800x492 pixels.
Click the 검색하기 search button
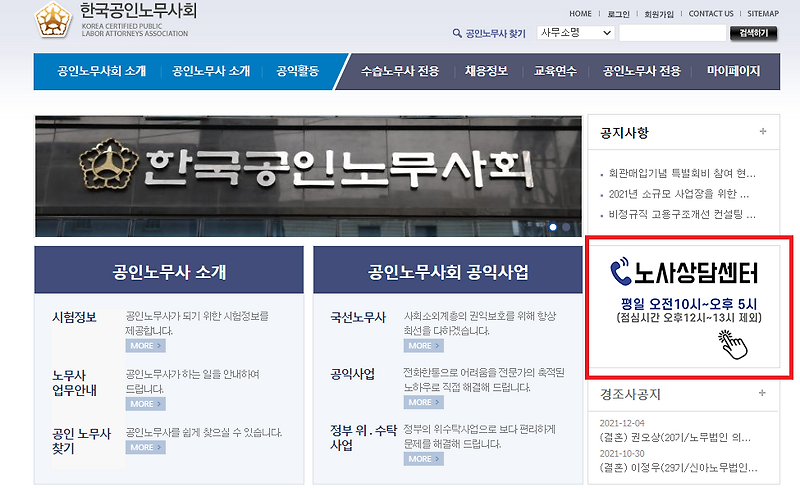click(x=754, y=33)
